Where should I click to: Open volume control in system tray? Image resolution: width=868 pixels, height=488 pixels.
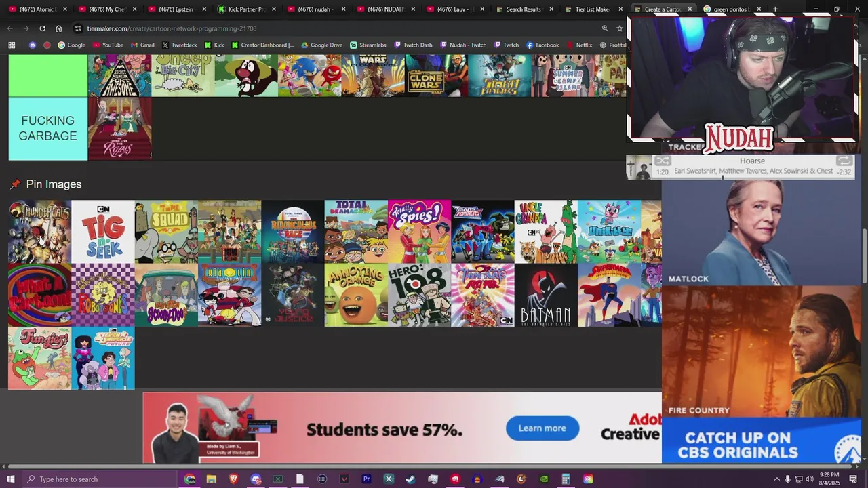(809, 479)
